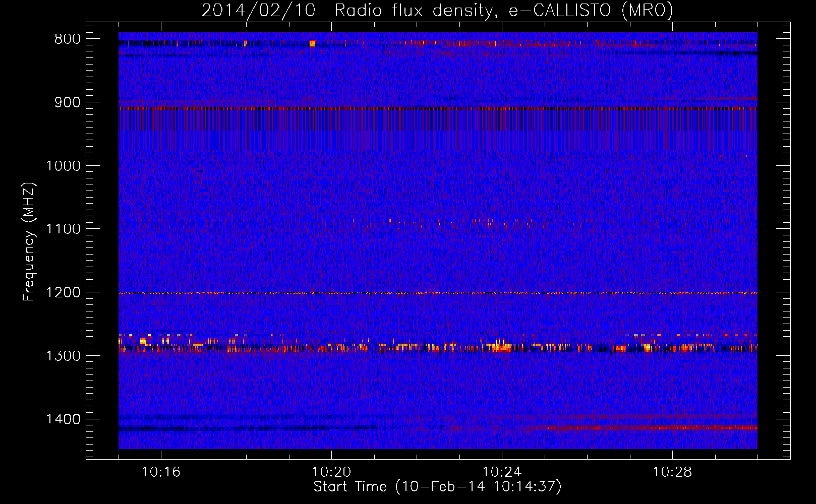Viewport: 816px width, 504px height.
Task: Click the 10:16 time tick label
Action: pyautogui.click(x=161, y=472)
